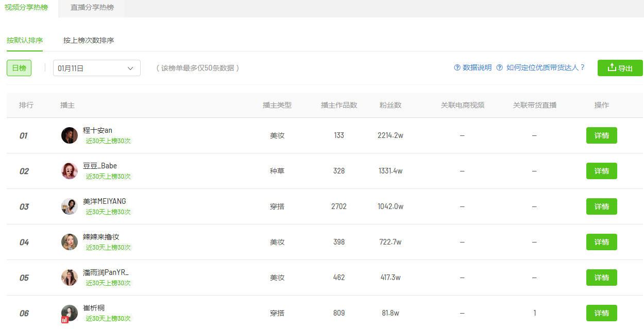Image resolution: width=644 pixels, height=329 pixels.
Task: Sort by 按上榜次数排序
Action: coord(89,40)
